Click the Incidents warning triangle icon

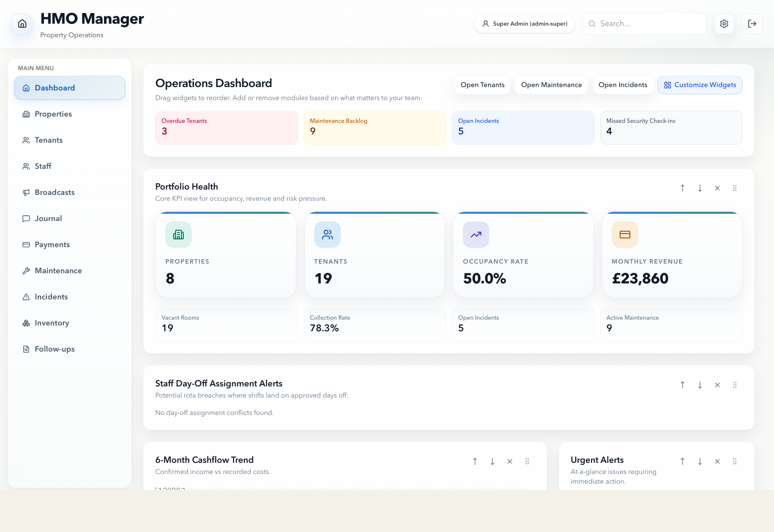click(26, 296)
